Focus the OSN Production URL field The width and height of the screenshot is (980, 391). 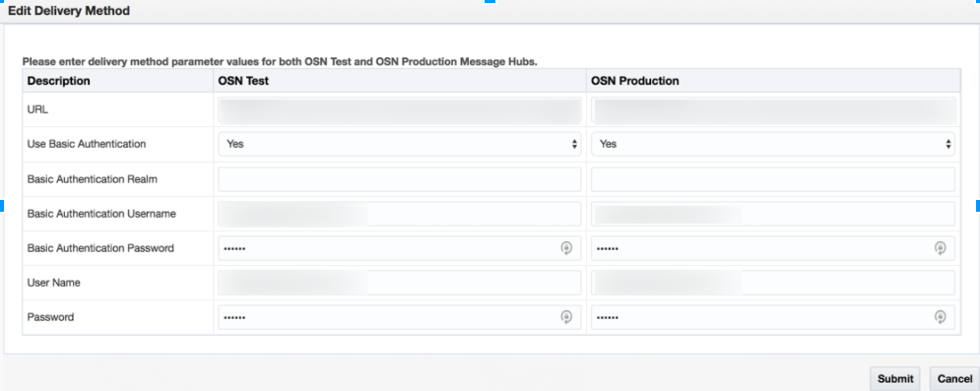(773, 110)
